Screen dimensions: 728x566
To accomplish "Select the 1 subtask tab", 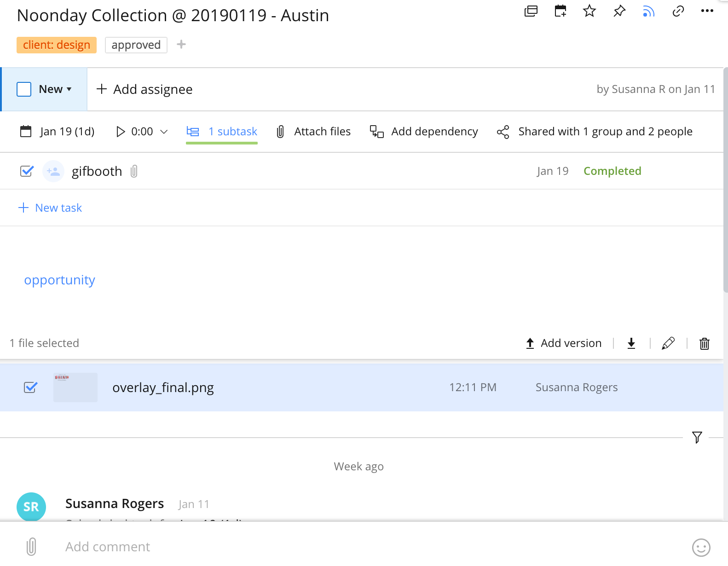I will coord(222,132).
